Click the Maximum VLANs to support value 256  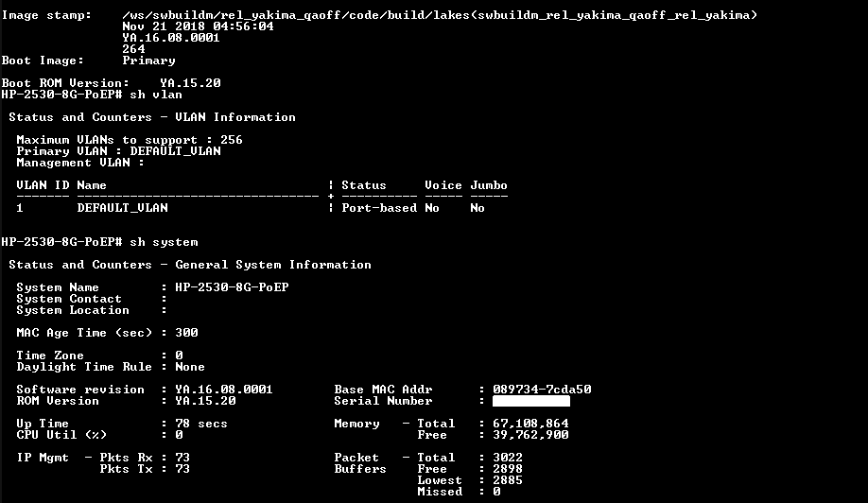point(232,140)
